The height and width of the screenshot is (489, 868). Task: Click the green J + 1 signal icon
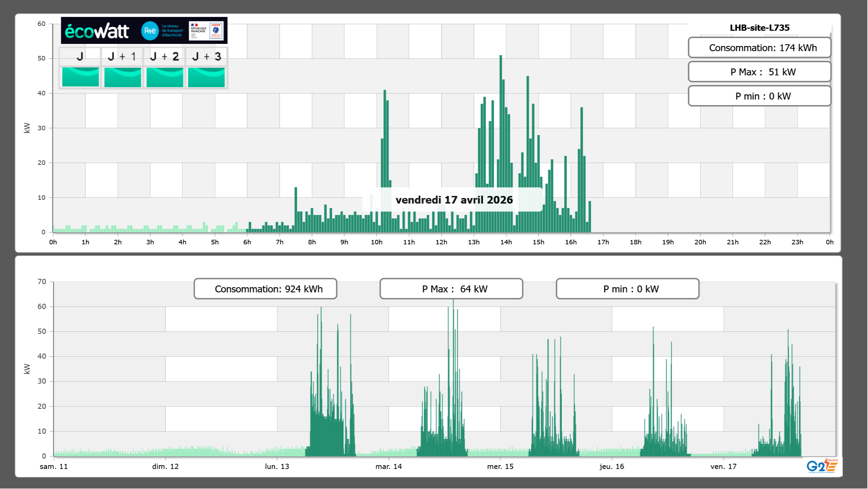point(122,77)
